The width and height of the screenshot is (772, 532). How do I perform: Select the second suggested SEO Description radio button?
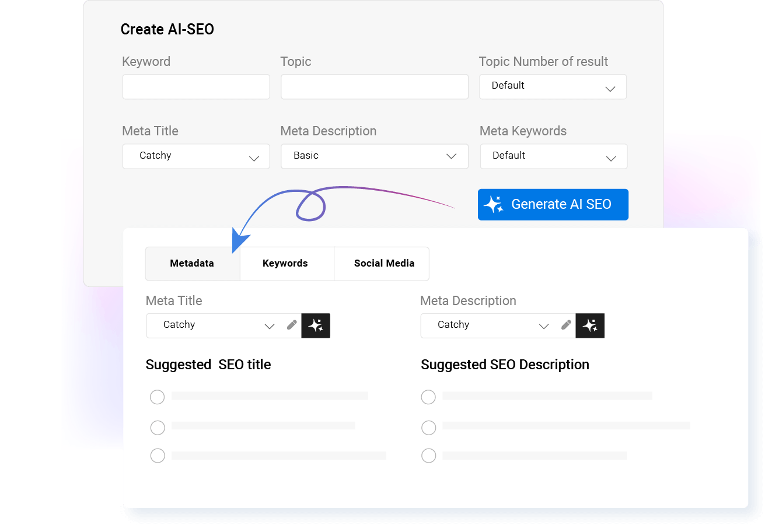pyautogui.click(x=428, y=428)
